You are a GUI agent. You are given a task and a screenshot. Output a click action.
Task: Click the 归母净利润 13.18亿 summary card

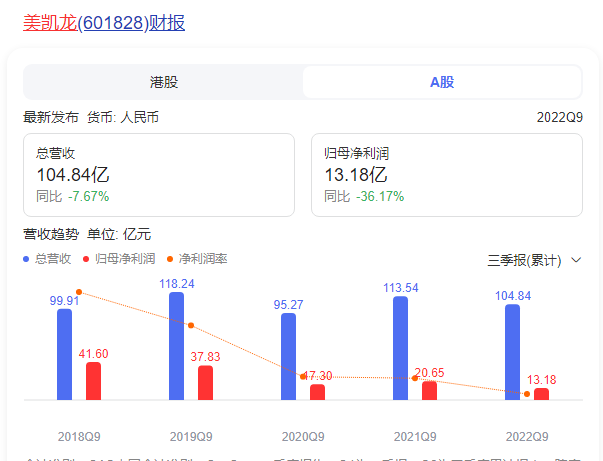tap(446, 175)
